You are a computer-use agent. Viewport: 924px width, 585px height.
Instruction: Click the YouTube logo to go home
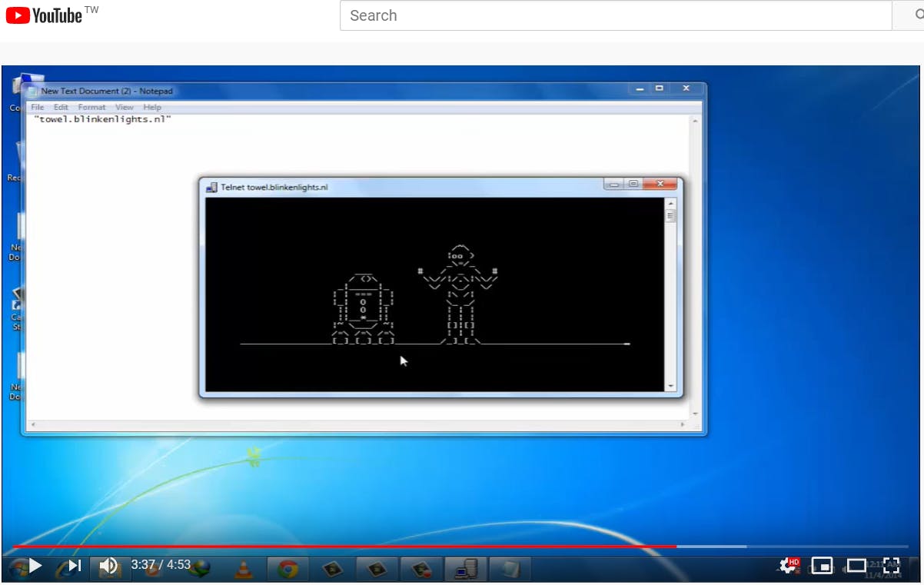pyautogui.click(x=45, y=15)
